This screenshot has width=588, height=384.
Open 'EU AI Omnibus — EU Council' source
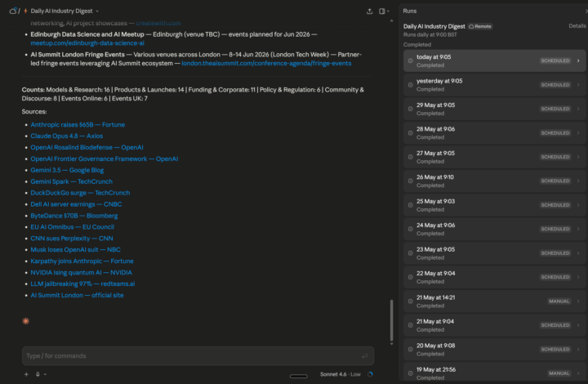pos(72,227)
